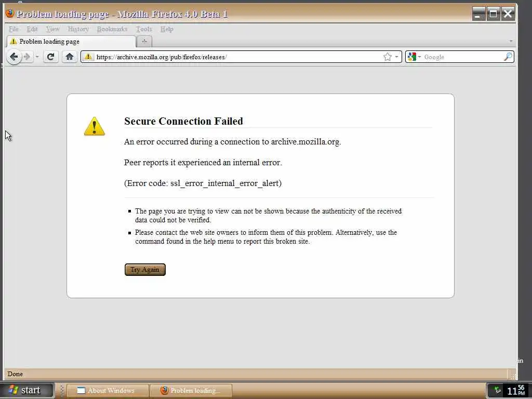Viewport: 532px width, 399px height.
Task: Reload the page with the refresh icon
Action: (50, 57)
